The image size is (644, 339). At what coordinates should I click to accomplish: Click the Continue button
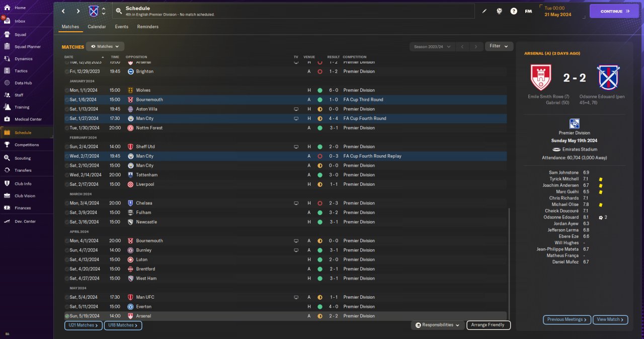click(614, 11)
